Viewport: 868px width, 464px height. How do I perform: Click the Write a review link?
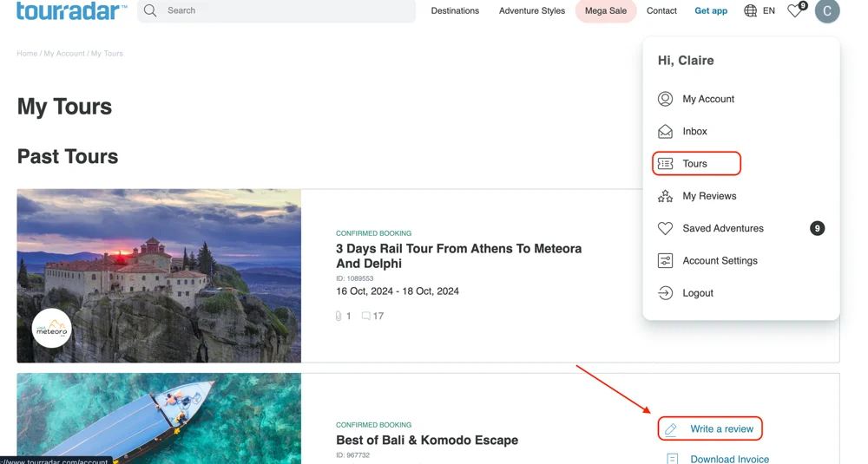[x=721, y=429]
